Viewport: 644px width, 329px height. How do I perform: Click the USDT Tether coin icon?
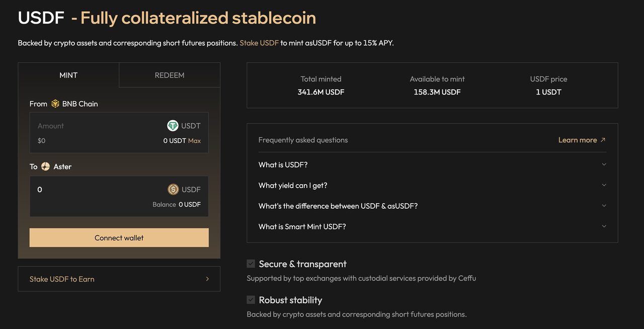pyautogui.click(x=173, y=126)
